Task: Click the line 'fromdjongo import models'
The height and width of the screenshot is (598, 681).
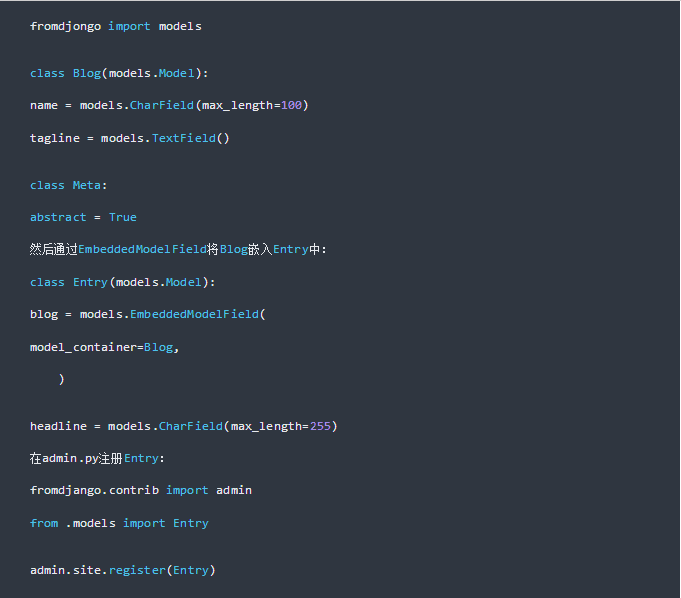Action: click(x=116, y=26)
